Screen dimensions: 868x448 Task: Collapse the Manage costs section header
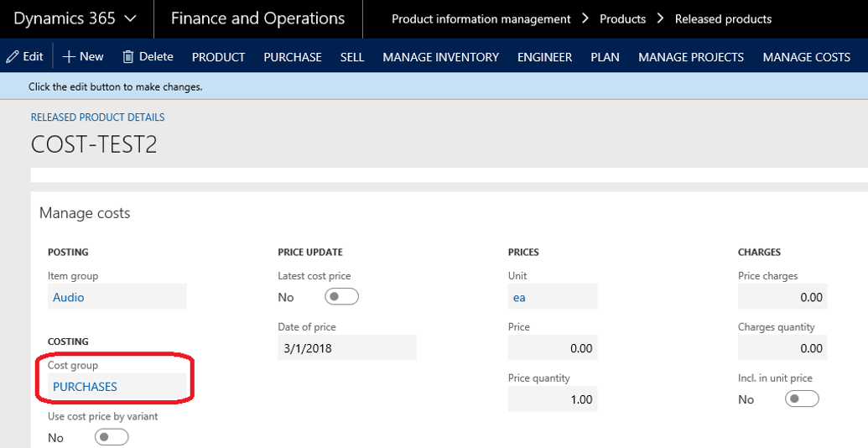[85, 213]
